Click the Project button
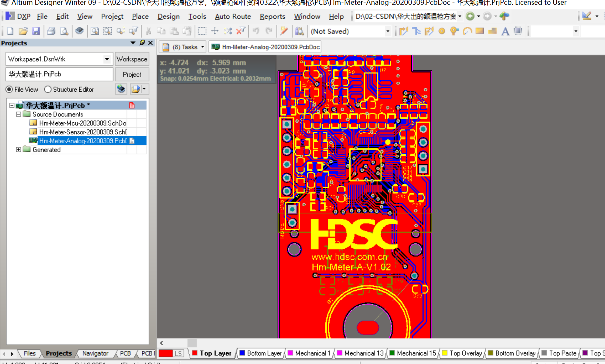 tap(132, 74)
